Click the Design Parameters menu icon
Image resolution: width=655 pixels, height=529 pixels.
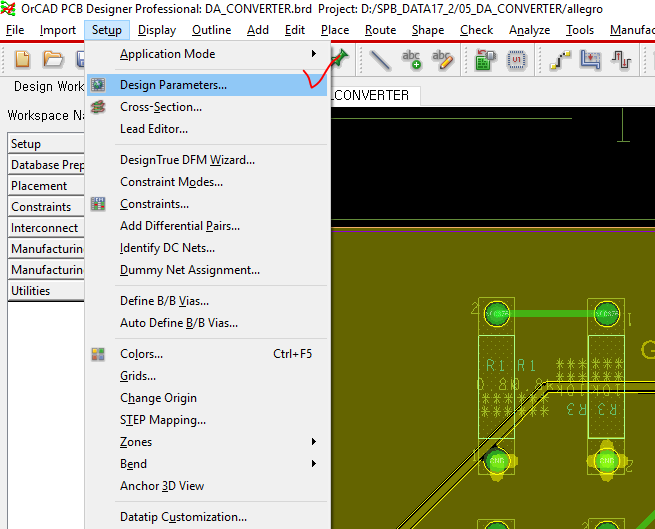point(98,85)
